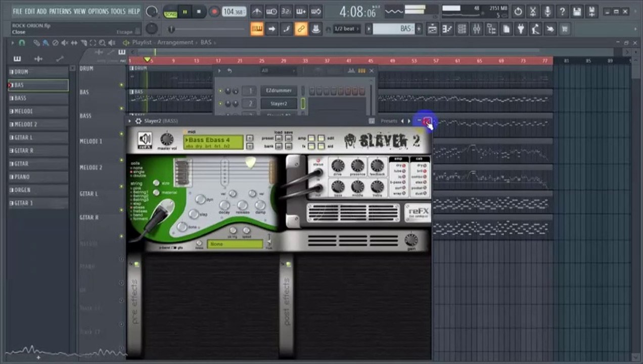Add new pattern with plus button
Viewport: 643px width, 364px height.
(419, 29)
